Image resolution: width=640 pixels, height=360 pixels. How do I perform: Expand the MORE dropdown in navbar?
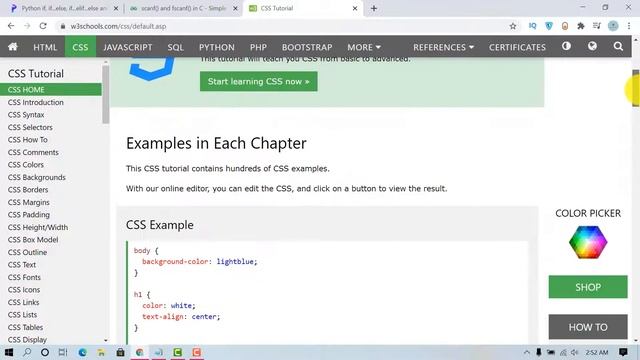pos(364,47)
